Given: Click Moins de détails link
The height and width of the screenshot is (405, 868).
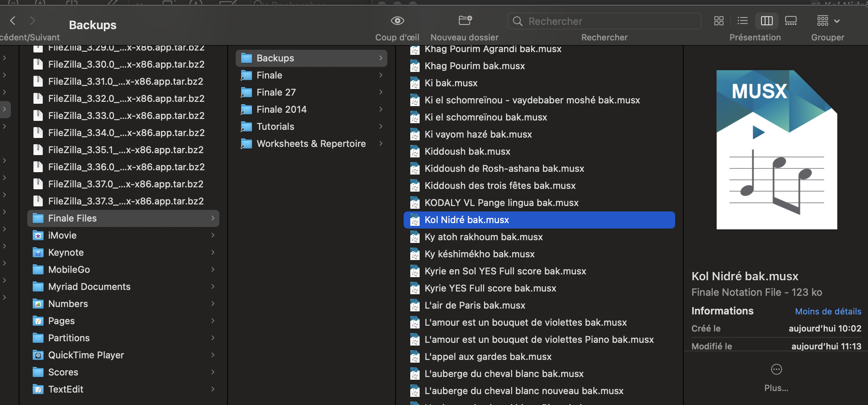Looking at the screenshot, I should [828, 311].
